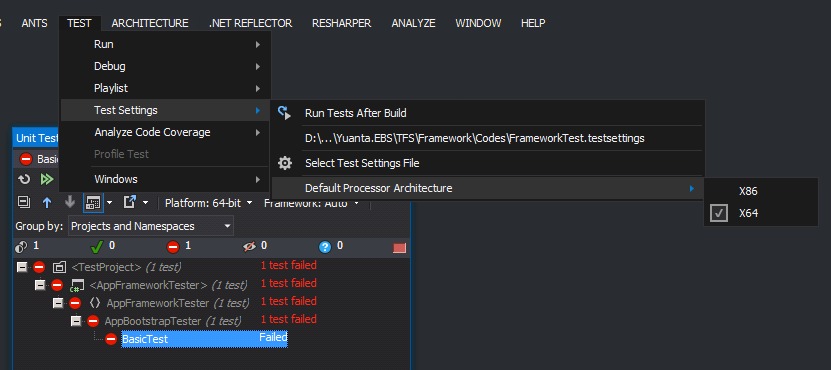Open Default Processor Architecture submenu
The image size is (831, 370).
click(488, 188)
